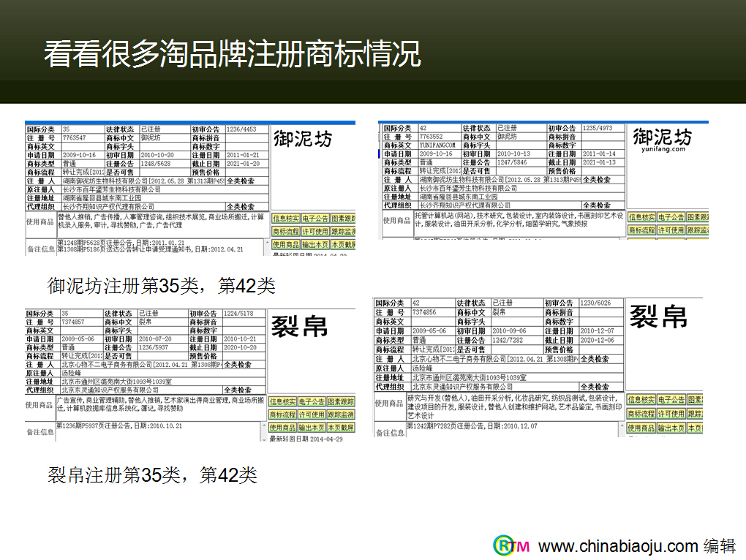Click the slide title 看看很多淘品牌注册商标情况
Image resolution: width=746 pixels, height=560 pixels.
point(233,53)
